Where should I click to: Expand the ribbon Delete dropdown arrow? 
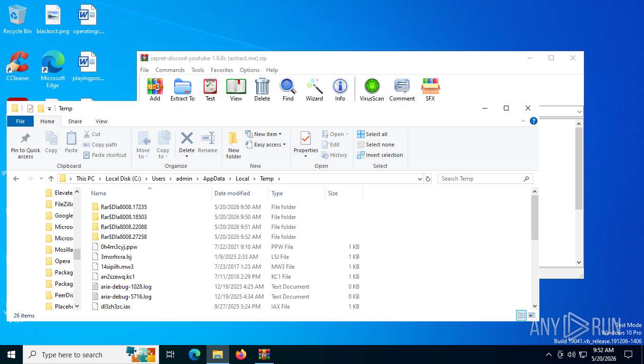click(187, 156)
